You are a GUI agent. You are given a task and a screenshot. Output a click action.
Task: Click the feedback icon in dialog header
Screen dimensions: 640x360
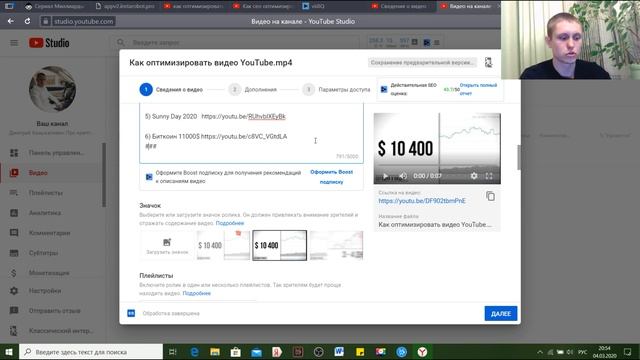[x=488, y=62]
